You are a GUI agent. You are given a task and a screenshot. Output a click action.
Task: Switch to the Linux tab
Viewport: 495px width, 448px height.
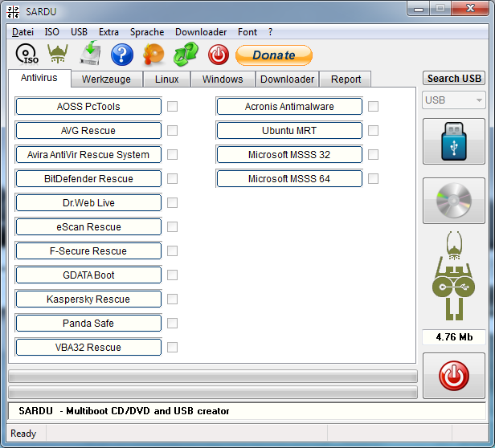(x=166, y=79)
